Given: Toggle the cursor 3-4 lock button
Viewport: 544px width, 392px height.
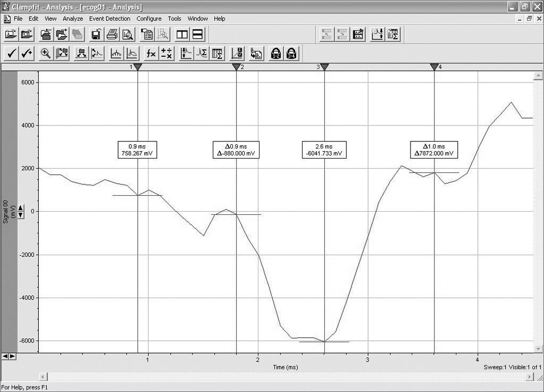Looking at the screenshot, I should (292, 53).
